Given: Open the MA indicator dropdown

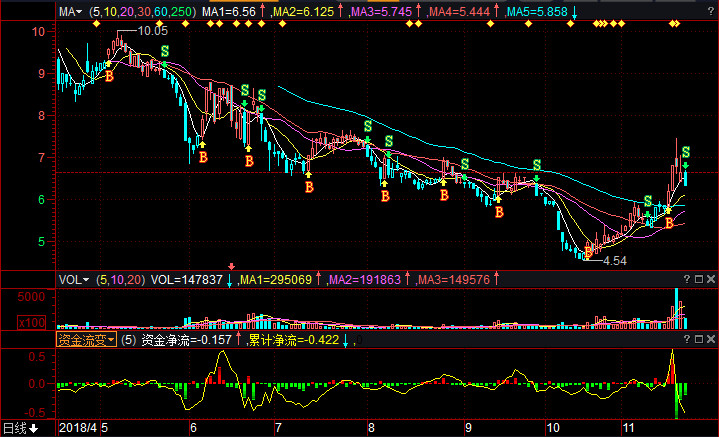Looking at the screenshot, I should coord(71,11).
